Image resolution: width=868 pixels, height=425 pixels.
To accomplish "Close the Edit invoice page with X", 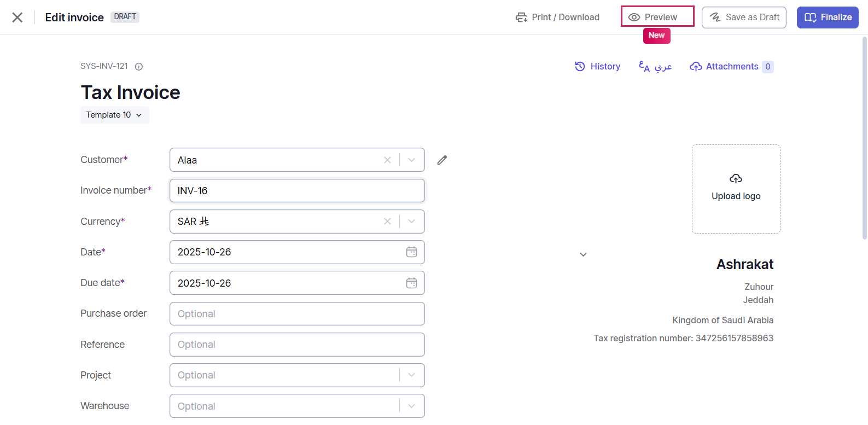I will click(x=18, y=18).
